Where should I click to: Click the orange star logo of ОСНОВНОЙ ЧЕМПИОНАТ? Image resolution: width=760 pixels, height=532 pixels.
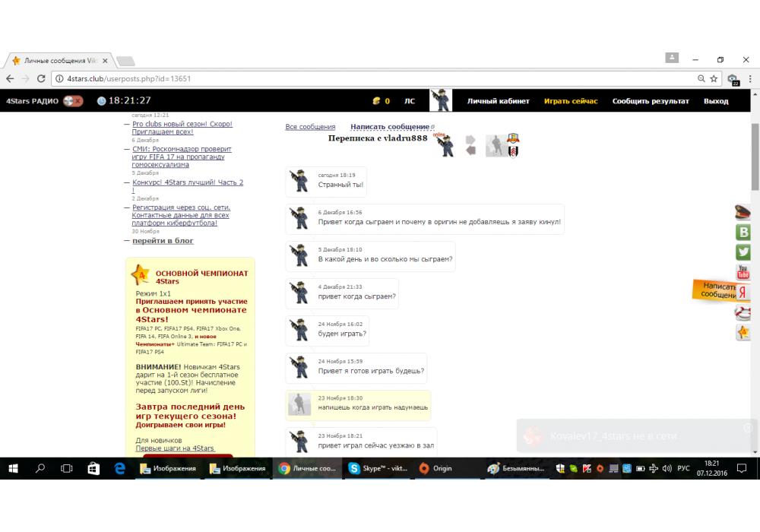[x=141, y=274]
